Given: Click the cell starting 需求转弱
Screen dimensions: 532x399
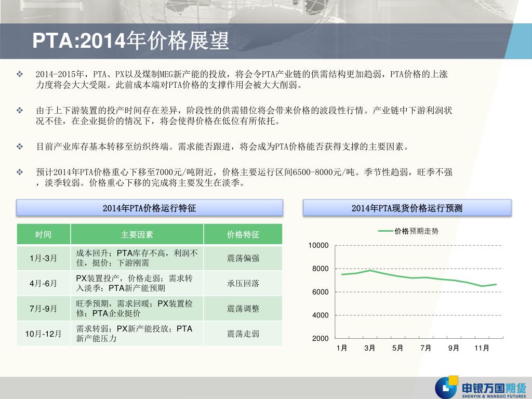Looking at the screenshot, I should pyautogui.click(x=137, y=334).
